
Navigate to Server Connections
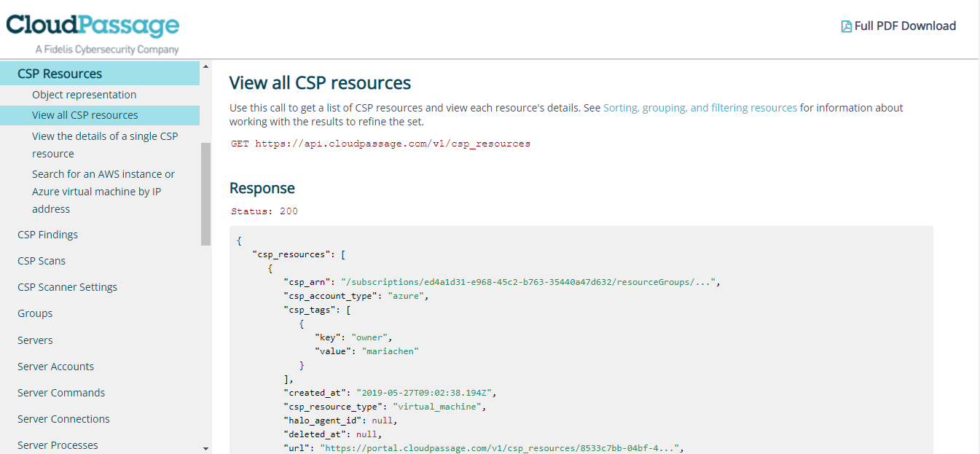(63, 419)
